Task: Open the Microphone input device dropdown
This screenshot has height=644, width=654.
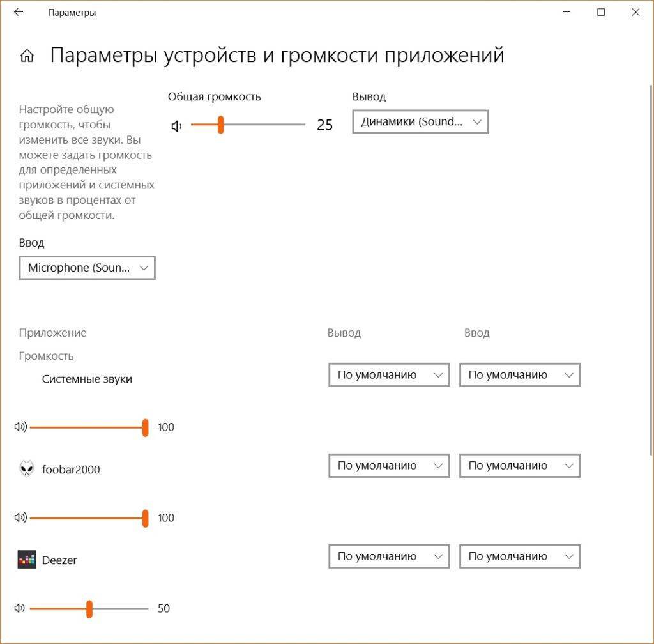Action: tap(87, 268)
